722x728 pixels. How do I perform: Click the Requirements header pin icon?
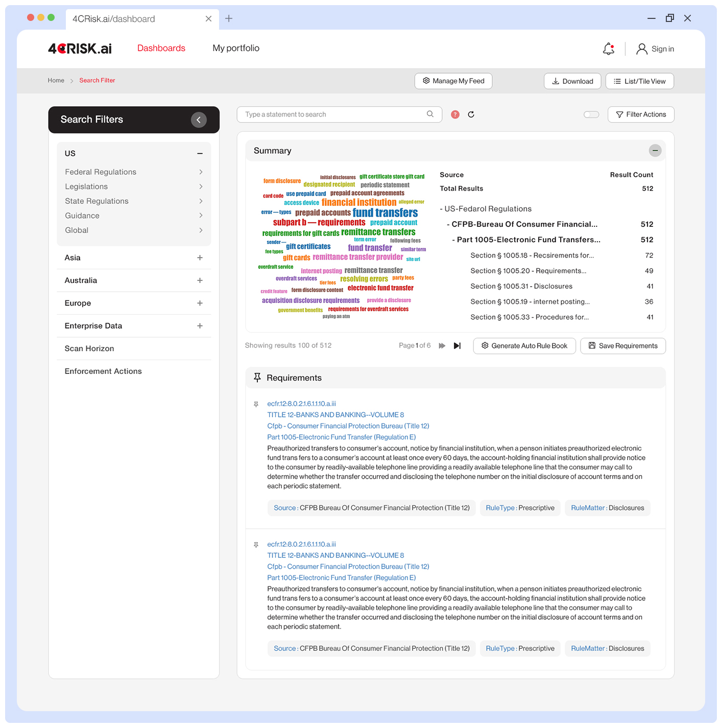click(257, 378)
